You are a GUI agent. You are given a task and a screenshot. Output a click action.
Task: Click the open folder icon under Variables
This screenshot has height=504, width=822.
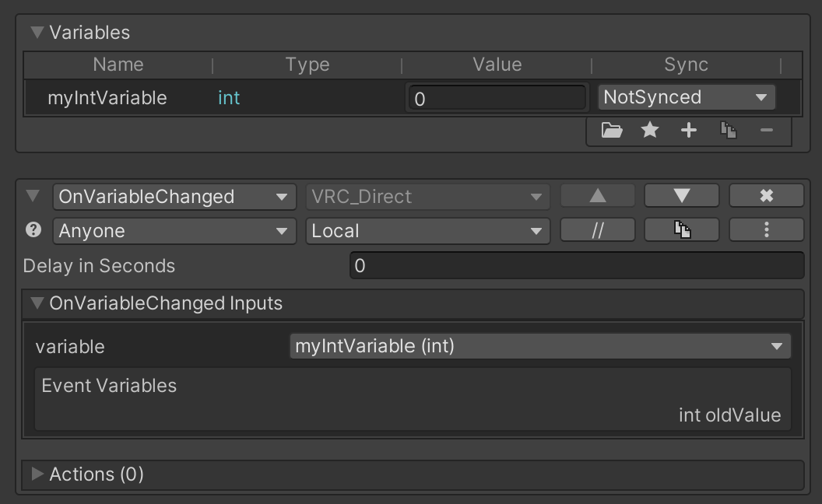[x=612, y=130]
